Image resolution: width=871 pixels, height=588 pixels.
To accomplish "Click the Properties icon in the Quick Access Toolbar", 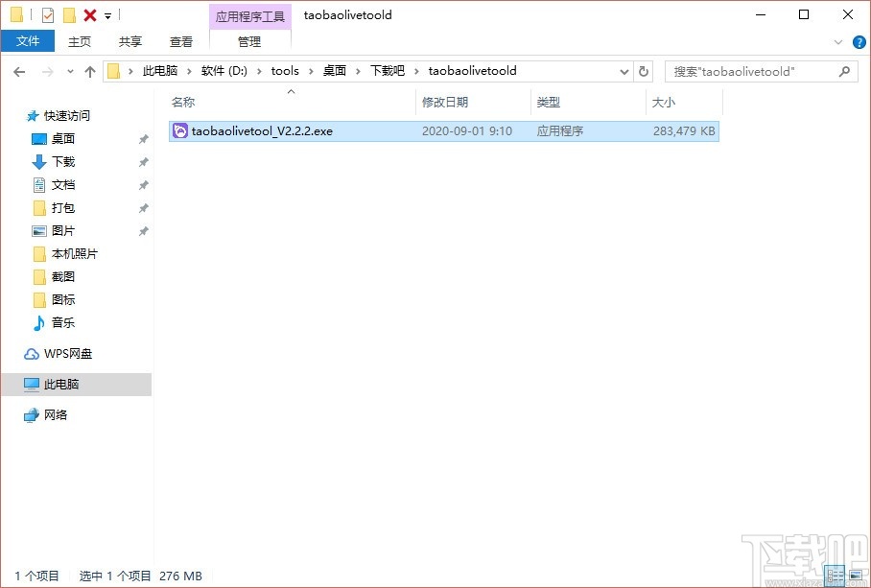I will point(46,14).
